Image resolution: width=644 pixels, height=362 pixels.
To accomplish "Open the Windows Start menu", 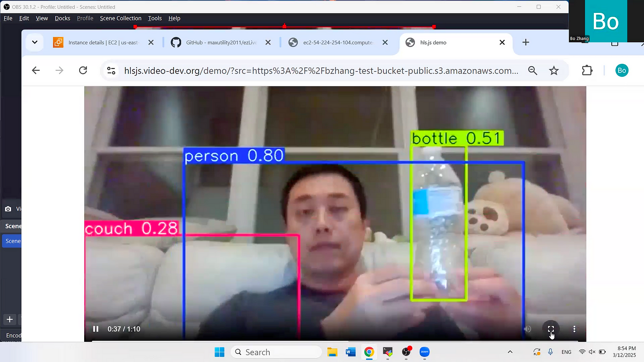I will pyautogui.click(x=219, y=352).
